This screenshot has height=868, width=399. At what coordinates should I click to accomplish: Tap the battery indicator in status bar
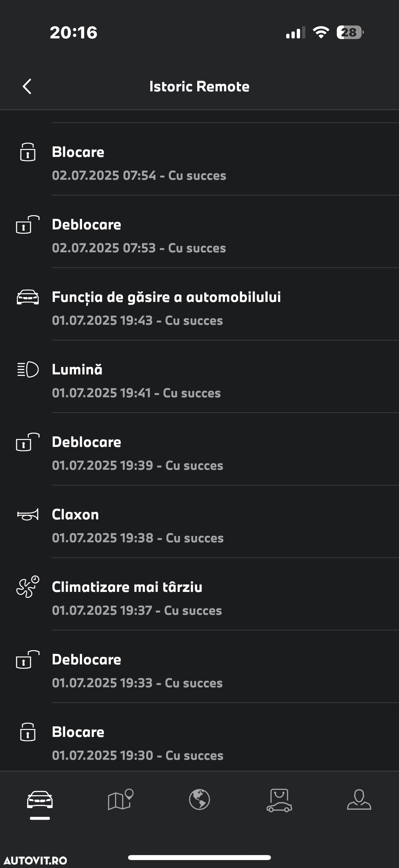[350, 32]
